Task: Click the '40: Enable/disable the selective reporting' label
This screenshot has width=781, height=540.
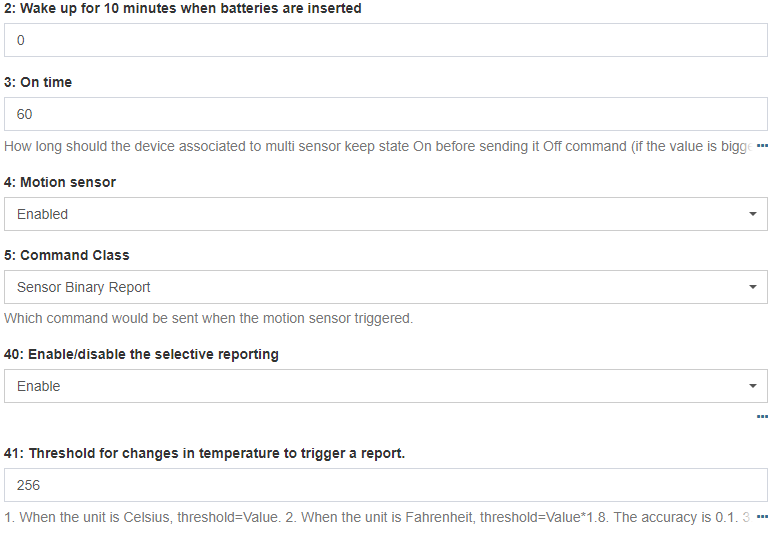Action: tap(141, 354)
